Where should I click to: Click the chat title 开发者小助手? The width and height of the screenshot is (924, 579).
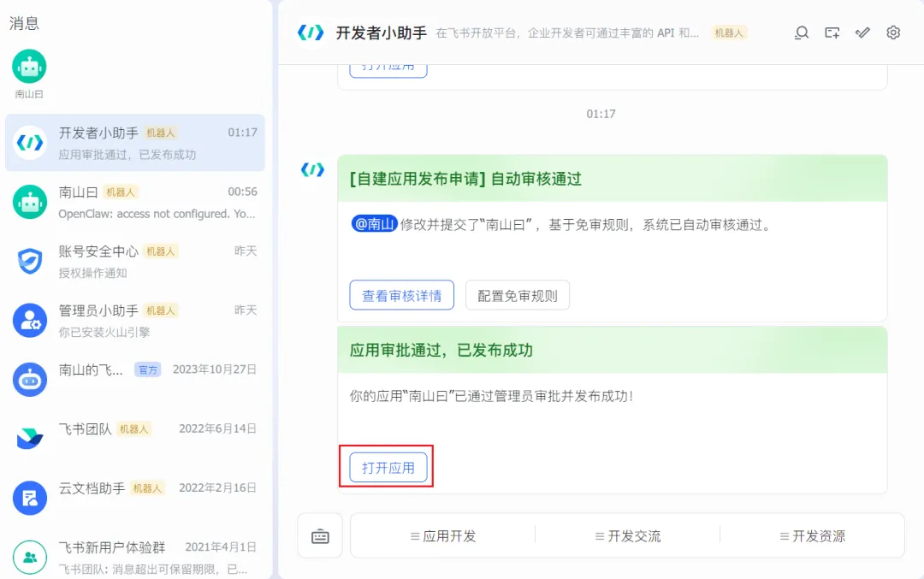[x=382, y=33]
